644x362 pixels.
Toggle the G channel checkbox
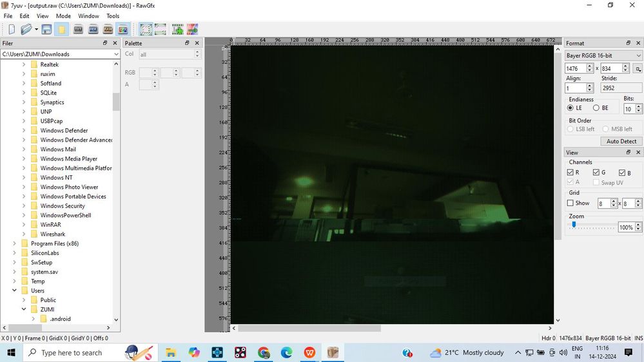[596, 173]
